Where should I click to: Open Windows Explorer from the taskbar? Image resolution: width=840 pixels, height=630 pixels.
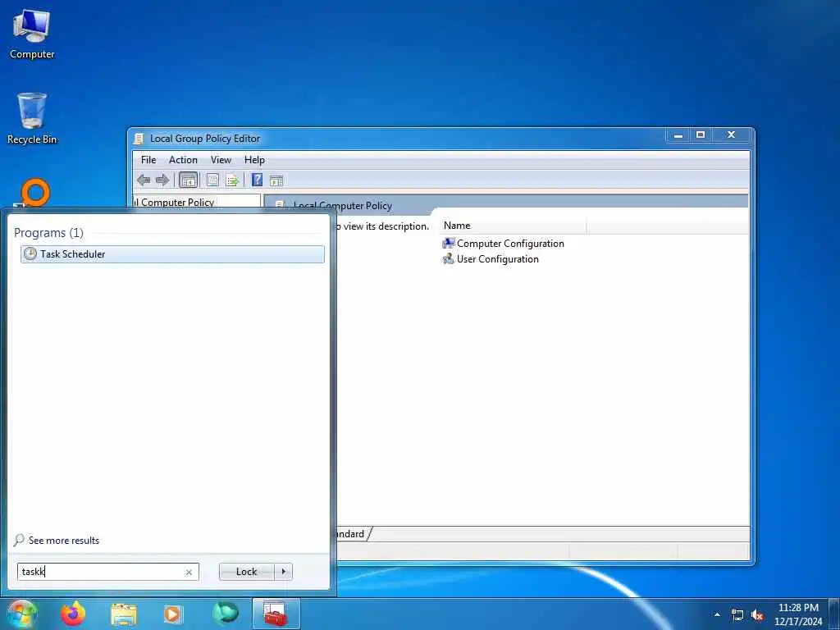tap(124, 614)
